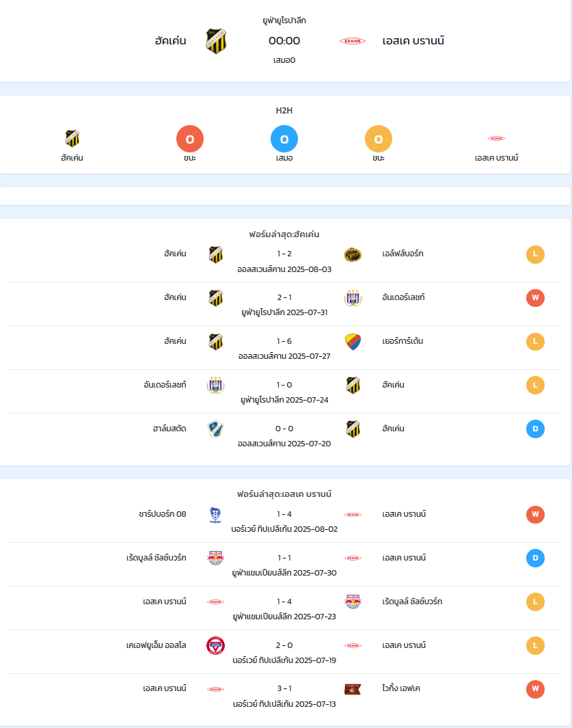The height and width of the screenshot is (728, 572).
Task: Open the ฮัคเค่น team name in header
Action: 170,41
